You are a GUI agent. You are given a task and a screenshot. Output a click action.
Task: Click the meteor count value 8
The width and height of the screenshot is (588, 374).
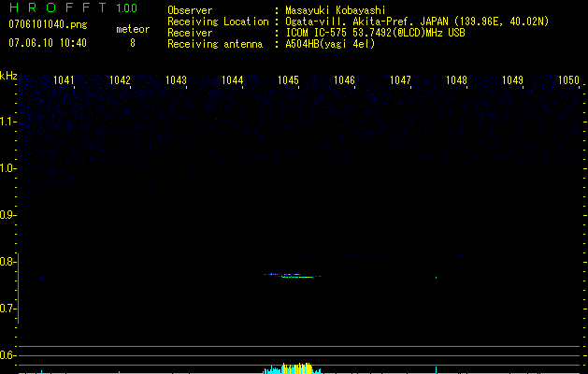133,43
